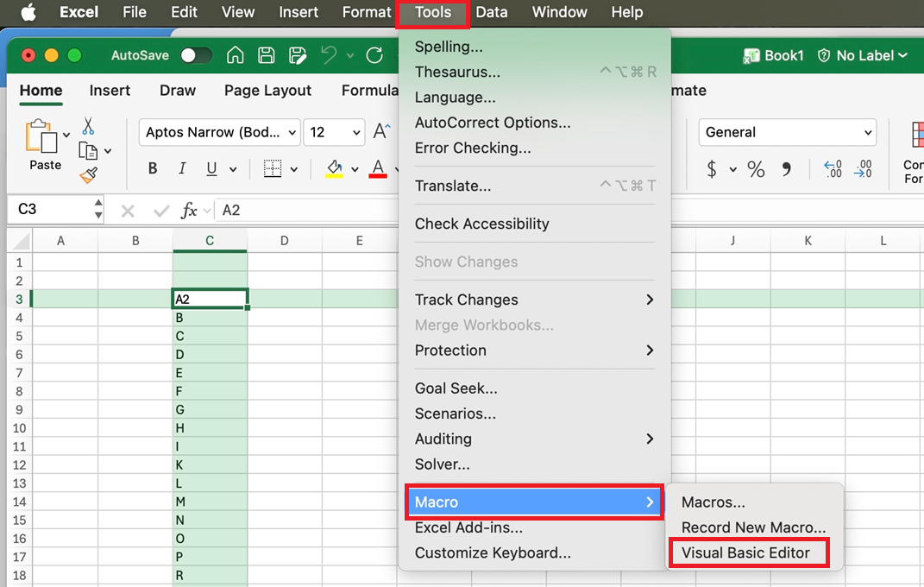Screen dimensions: 924x587
Task: Click the Cut scissors icon
Action: click(88, 125)
